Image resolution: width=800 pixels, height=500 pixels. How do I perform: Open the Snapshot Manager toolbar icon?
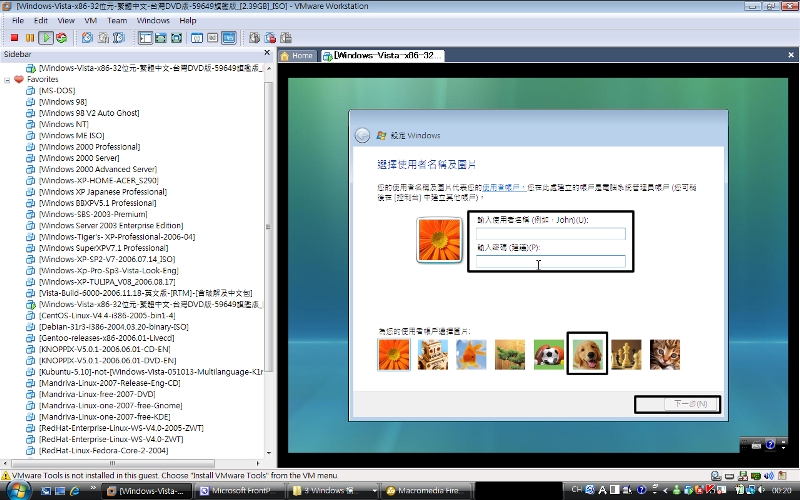119,38
